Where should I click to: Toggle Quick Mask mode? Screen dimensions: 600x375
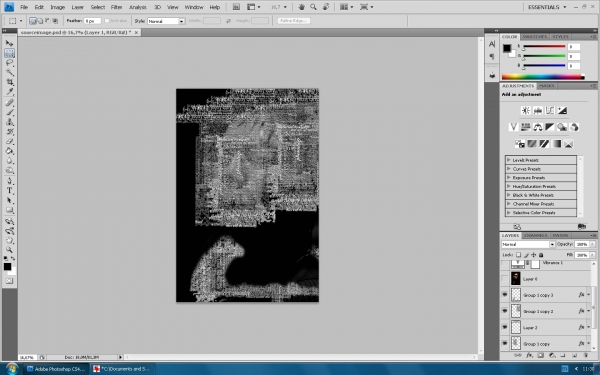(x=10, y=281)
